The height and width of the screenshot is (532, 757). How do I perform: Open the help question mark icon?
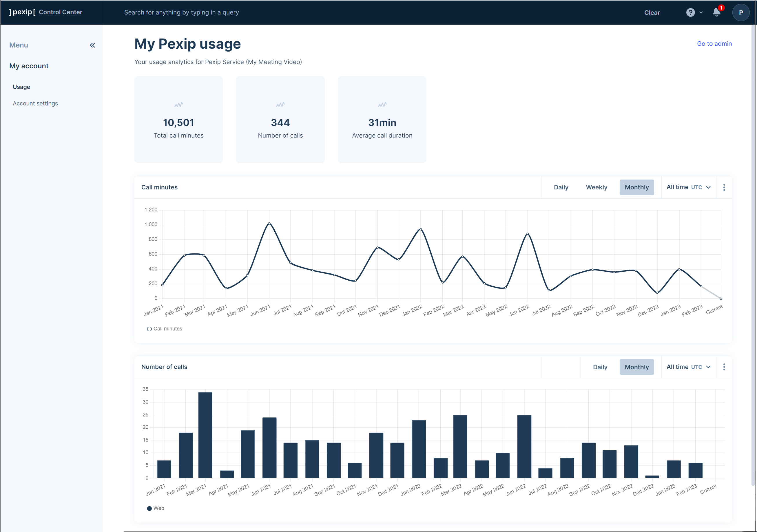point(690,12)
